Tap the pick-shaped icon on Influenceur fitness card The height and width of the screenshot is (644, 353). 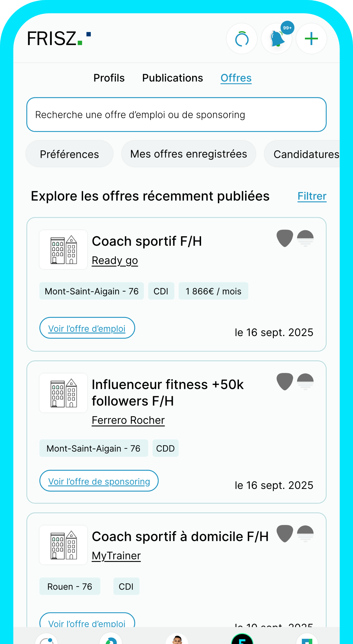coord(285,382)
